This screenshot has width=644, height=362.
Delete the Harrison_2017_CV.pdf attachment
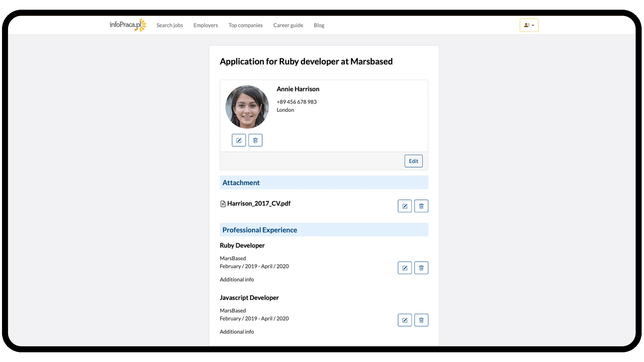coord(421,206)
